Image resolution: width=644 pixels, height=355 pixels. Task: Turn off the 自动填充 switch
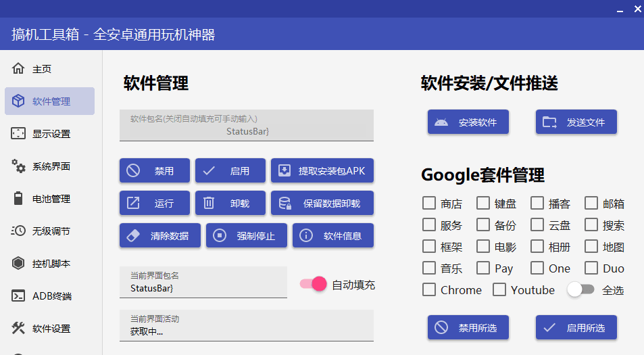(314, 285)
